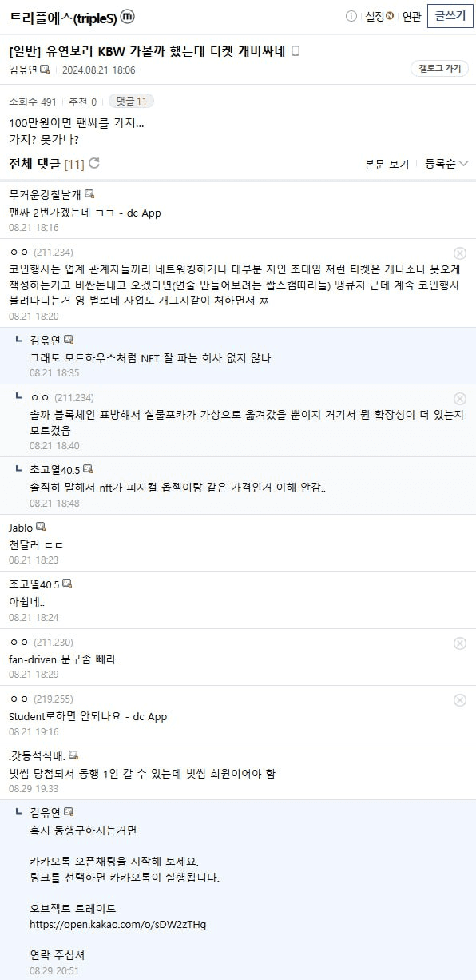The image size is (476, 980).
Task: Open the gallery info circle icon
Action: pos(351,17)
